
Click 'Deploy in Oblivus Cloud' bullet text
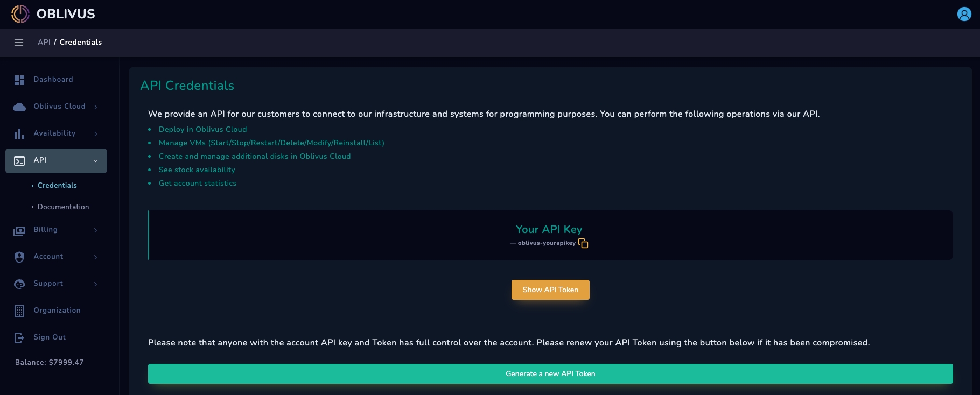pyautogui.click(x=202, y=129)
